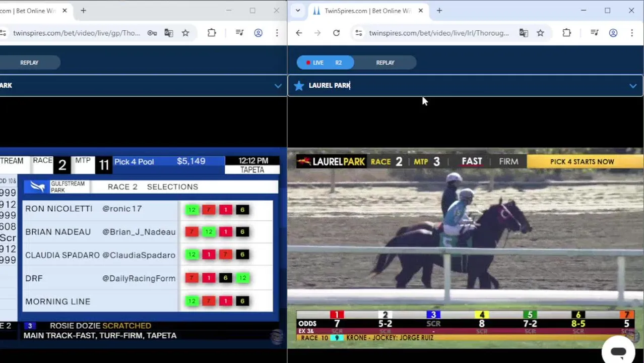The height and width of the screenshot is (363, 644).
Task: Expand Laurel Park track selector chevron
Action: point(633,86)
